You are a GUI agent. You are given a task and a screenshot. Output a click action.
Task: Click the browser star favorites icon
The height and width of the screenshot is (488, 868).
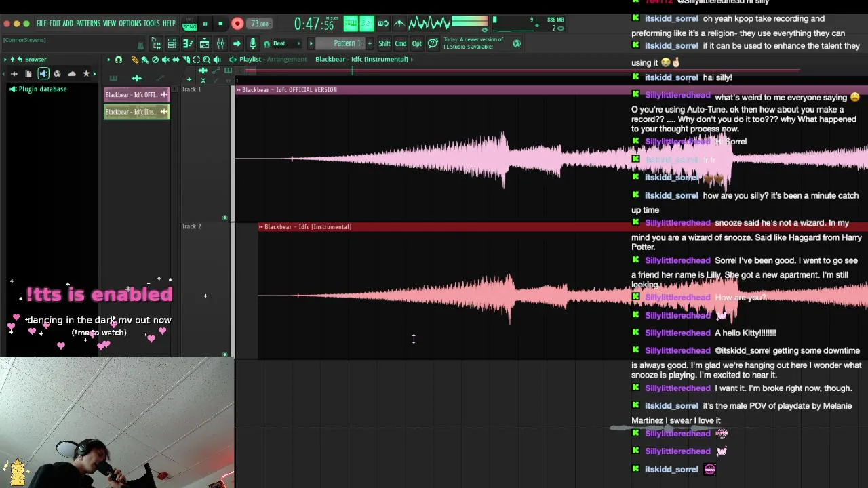[x=86, y=74]
